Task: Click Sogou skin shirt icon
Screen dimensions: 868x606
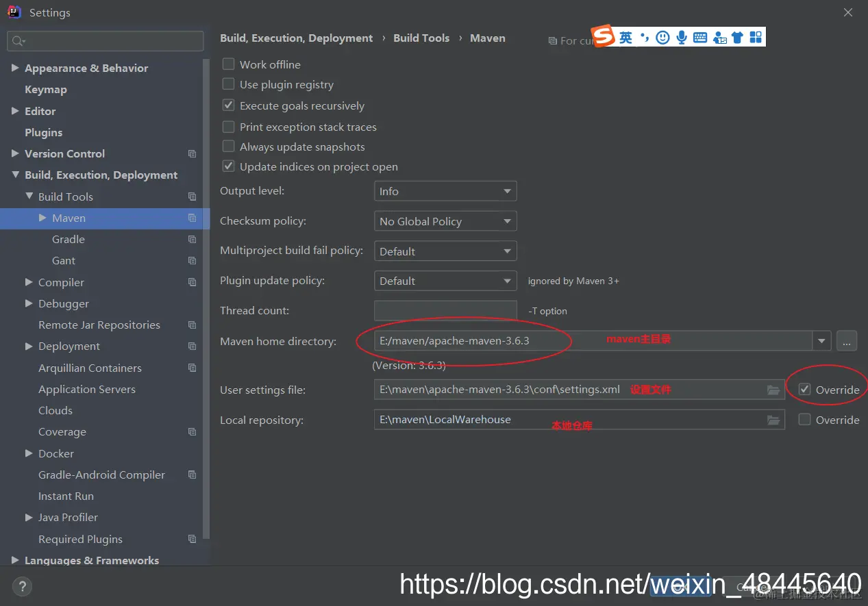Action: click(x=737, y=38)
